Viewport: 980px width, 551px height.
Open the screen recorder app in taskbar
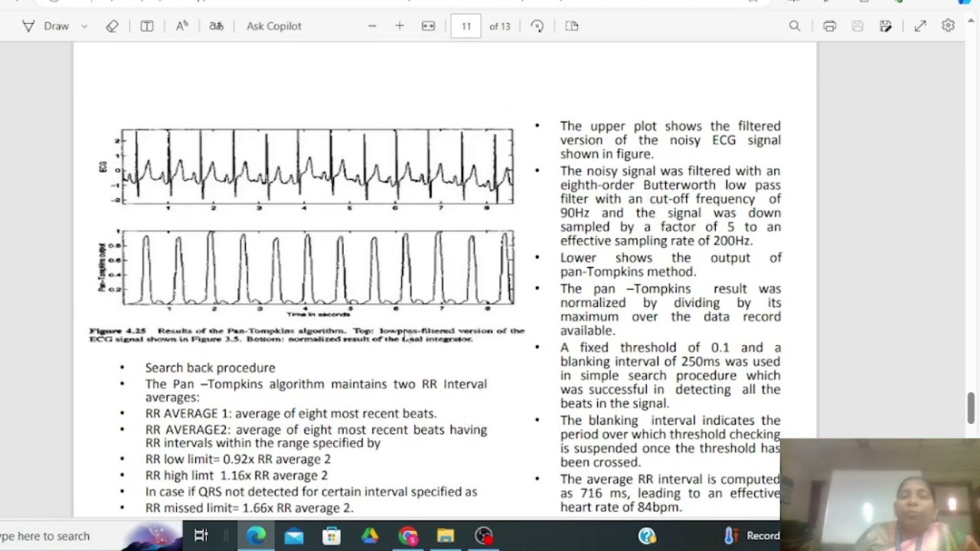coord(484,536)
